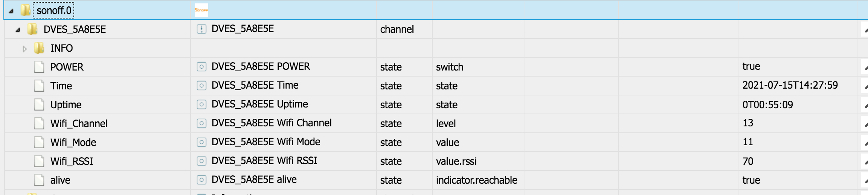Expand the INFO folder
The width and height of the screenshot is (868, 195).
tap(25, 49)
